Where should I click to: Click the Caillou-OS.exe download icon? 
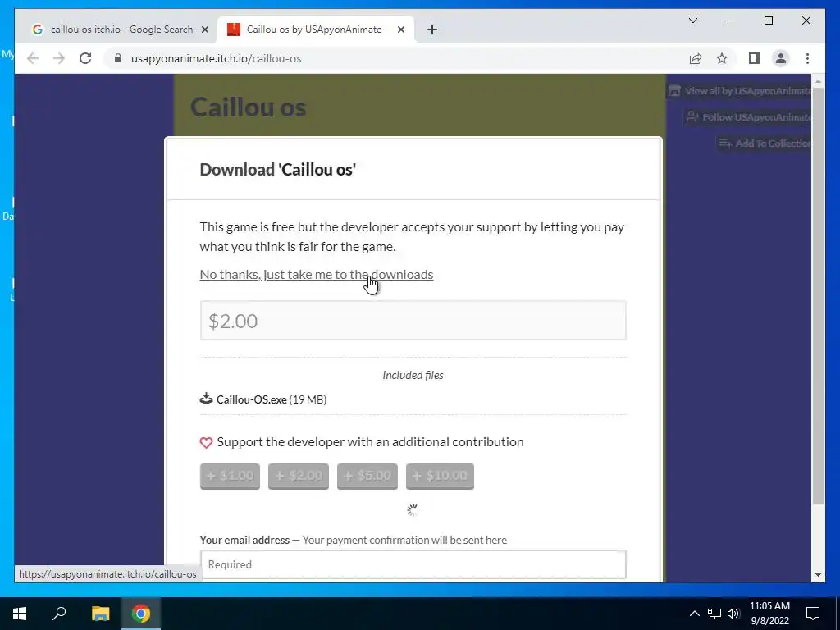point(206,399)
